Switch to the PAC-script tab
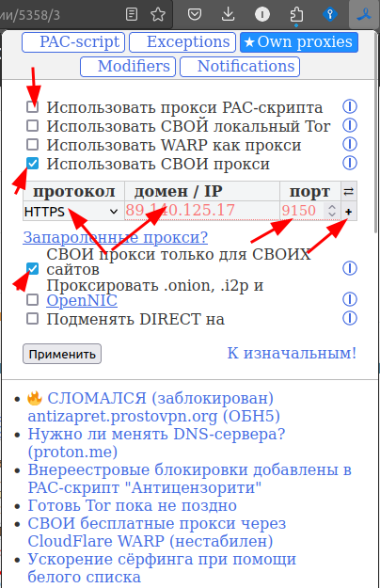The image size is (380, 588). pyautogui.click(x=73, y=42)
